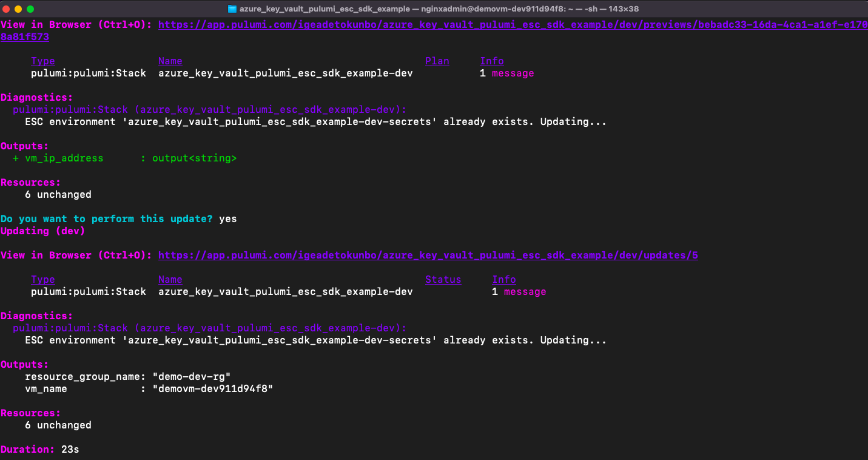868x460 pixels.
Task: Click the second 'View in Browser (Ctrl+O):' label
Action: 76,255
